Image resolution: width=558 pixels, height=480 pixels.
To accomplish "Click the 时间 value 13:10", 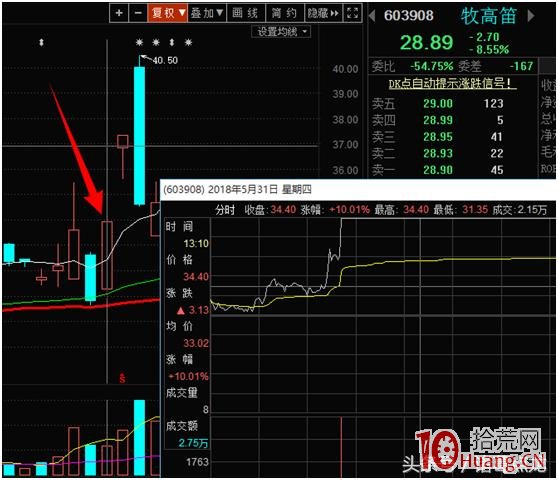I will tap(196, 243).
